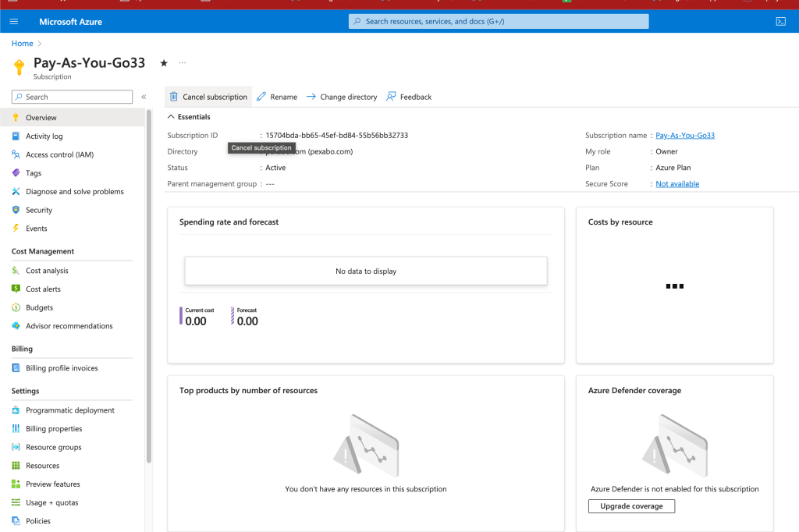The image size is (799, 532).
Task: Select the Overview key icon in sidebar
Action: point(16,117)
